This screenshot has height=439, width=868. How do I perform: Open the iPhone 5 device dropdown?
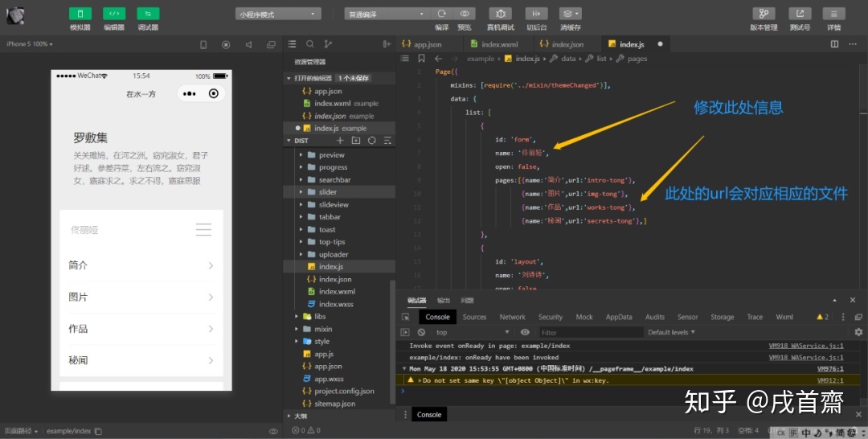[x=30, y=44]
